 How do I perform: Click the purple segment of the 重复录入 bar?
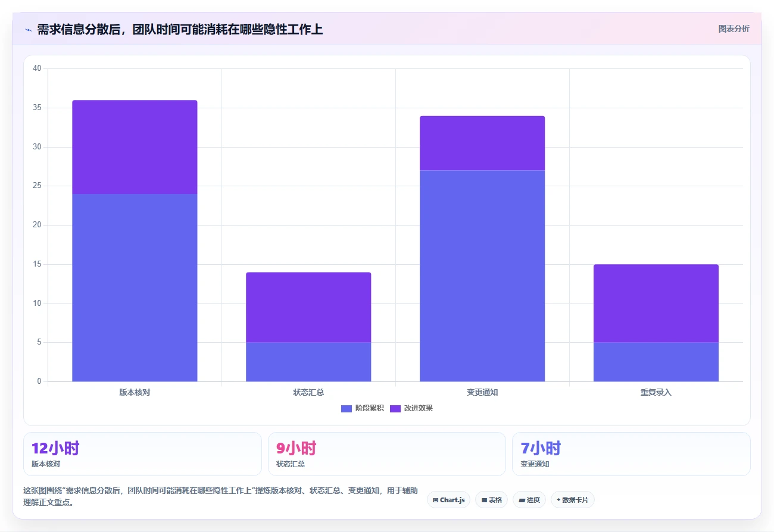(656, 303)
